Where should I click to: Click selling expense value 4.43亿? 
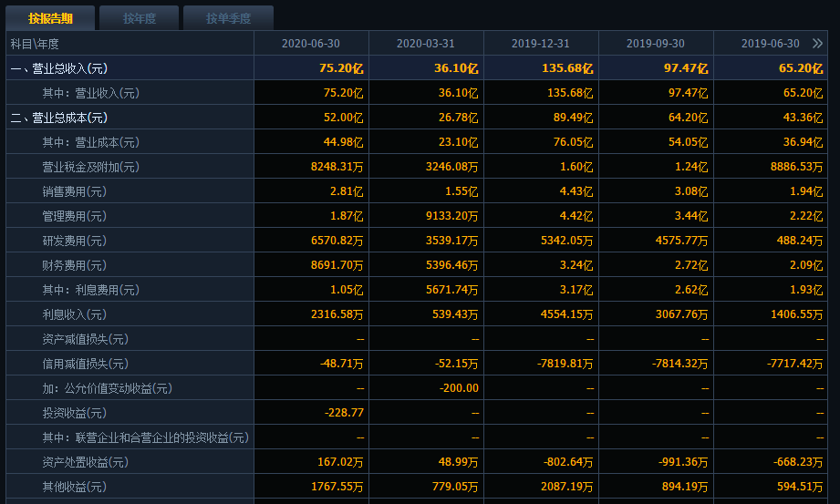[x=576, y=191]
